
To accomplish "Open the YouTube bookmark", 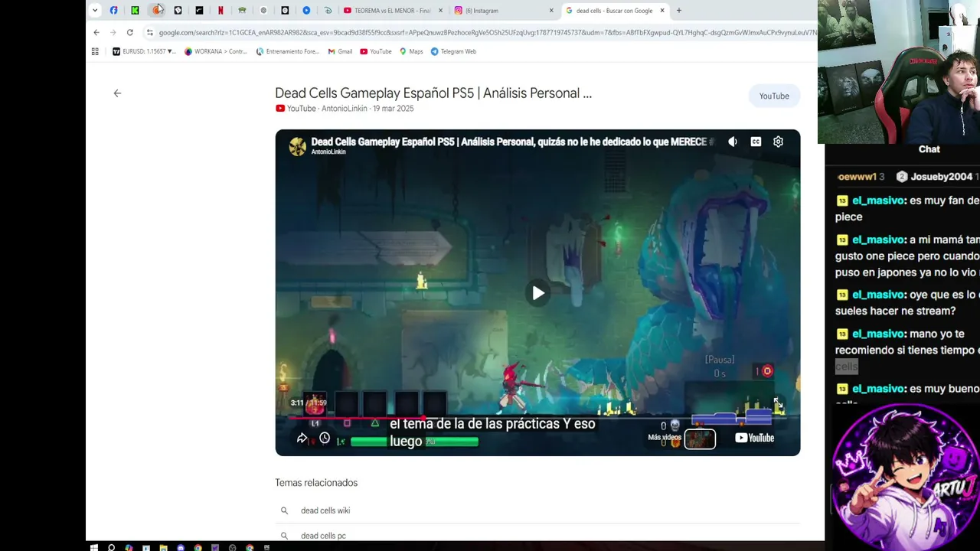I will [x=376, y=51].
